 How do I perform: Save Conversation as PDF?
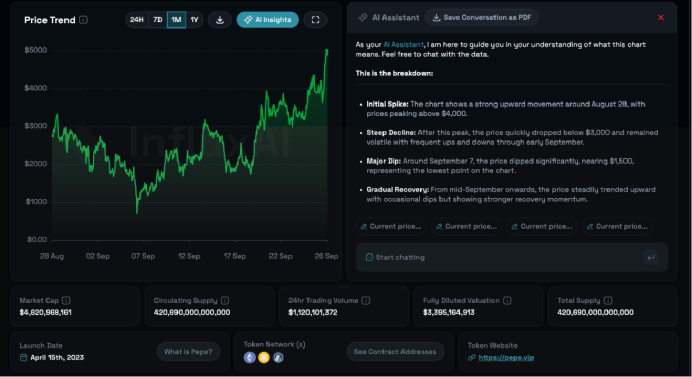click(x=481, y=17)
